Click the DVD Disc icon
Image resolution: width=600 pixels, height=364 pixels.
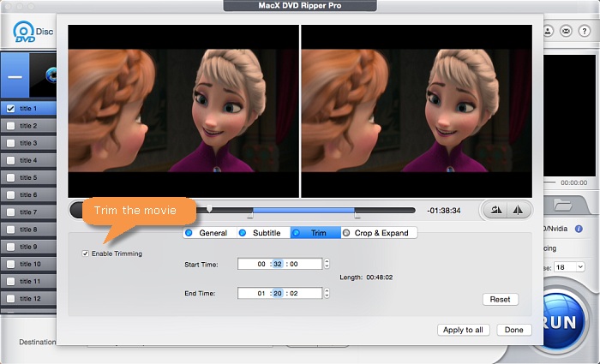click(24, 32)
